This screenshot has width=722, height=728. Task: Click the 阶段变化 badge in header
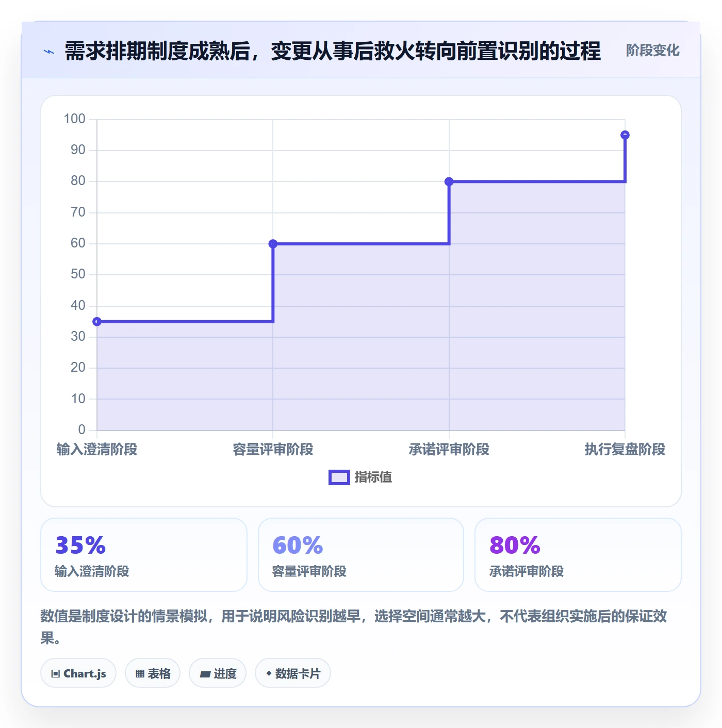[652, 51]
